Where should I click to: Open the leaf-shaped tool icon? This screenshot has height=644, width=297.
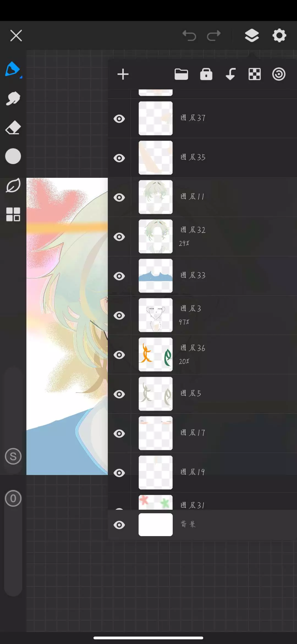tap(13, 185)
